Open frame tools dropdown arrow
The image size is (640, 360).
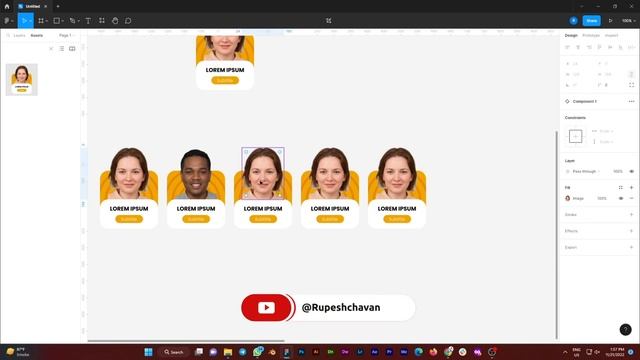coord(47,21)
